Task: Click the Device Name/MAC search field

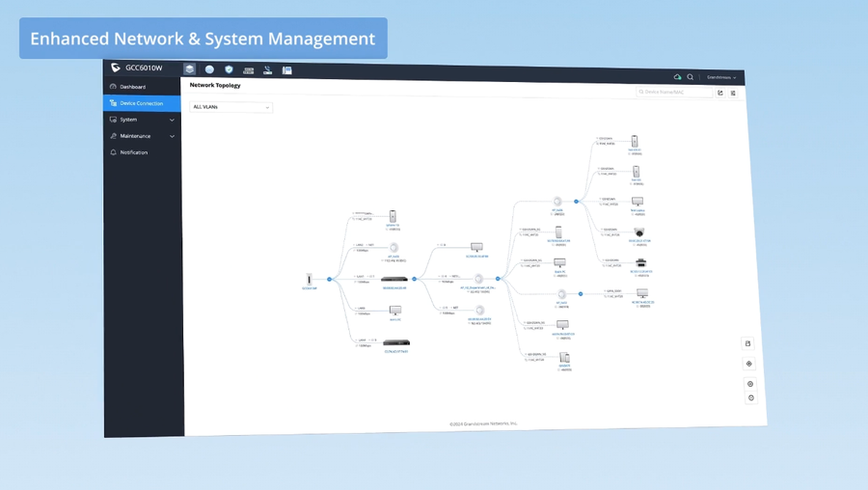Action: (674, 92)
